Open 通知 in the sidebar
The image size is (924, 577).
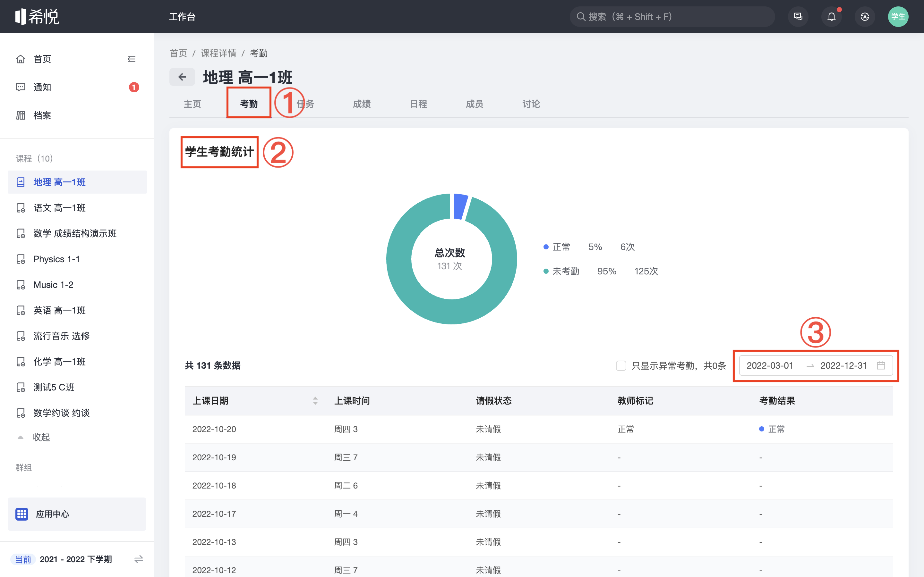point(42,88)
